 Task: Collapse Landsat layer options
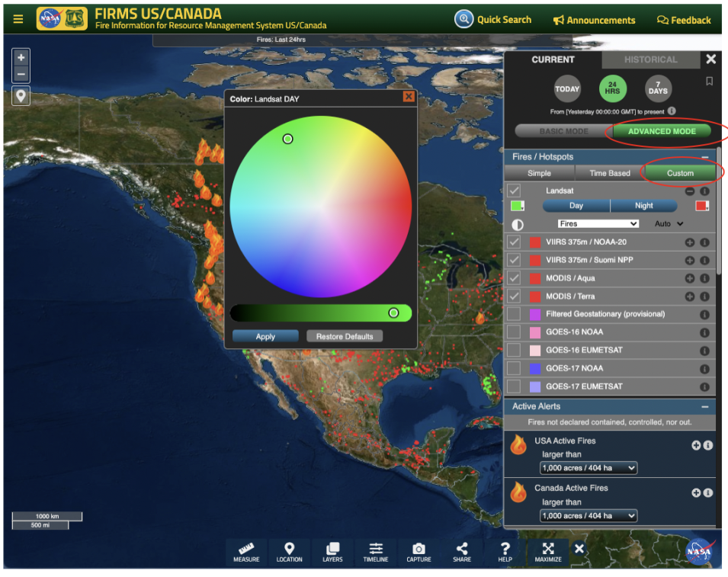pos(690,191)
